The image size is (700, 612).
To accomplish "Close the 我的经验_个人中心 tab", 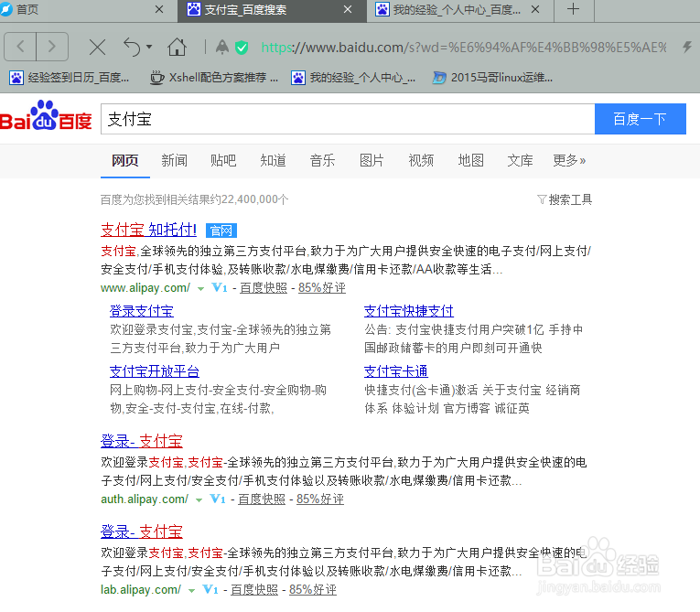I will (x=535, y=9).
